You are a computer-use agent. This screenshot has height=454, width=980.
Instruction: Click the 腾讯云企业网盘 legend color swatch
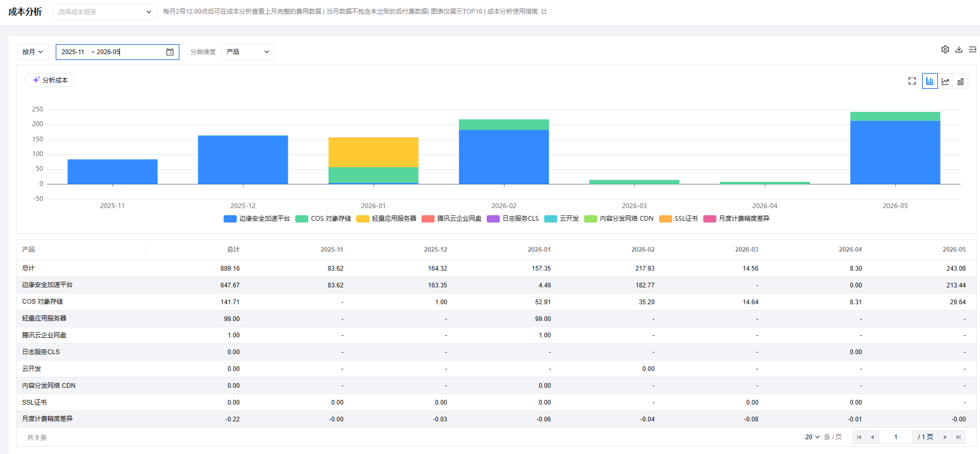click(x=428, y=219)
